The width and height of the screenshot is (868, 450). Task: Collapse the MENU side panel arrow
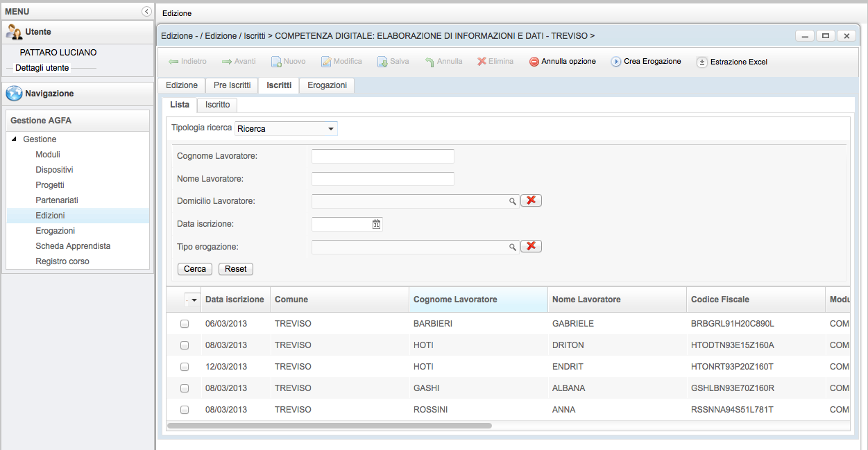(146, 11)
